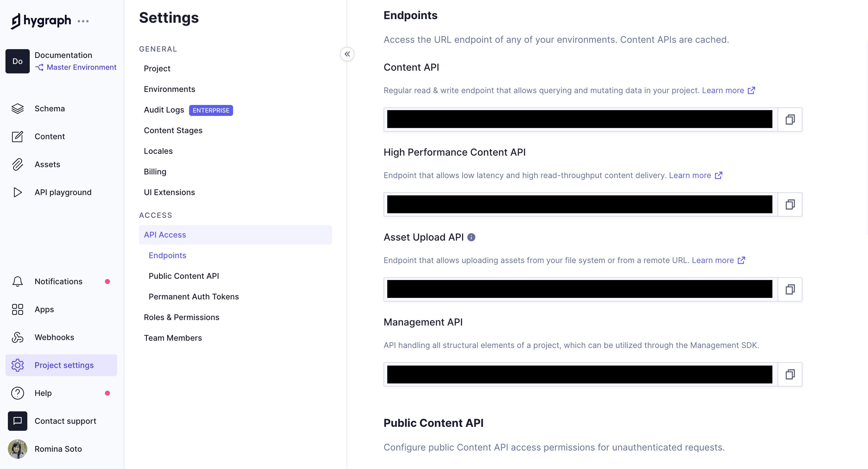Image resolution: width=868 pixels, height=469 pixels.
Task: Click Contact support
Action: tap(65, 421)
